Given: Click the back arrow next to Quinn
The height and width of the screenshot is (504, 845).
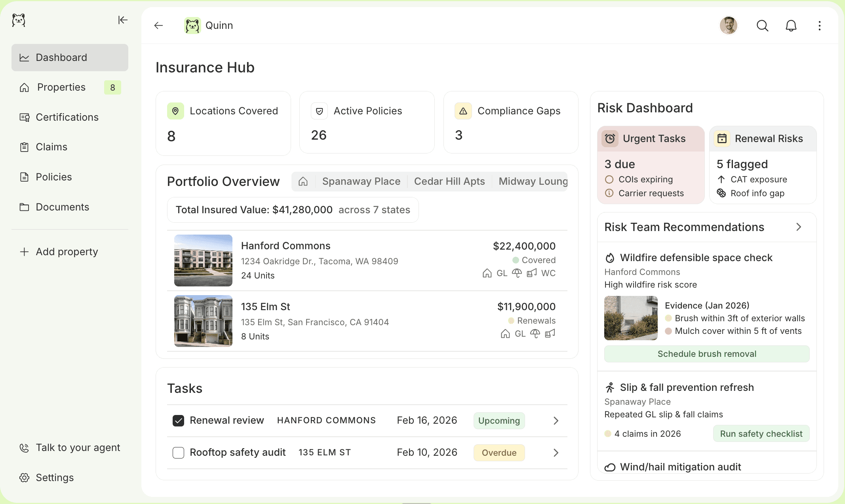Looking at the screenshot, I should (158, 25).
